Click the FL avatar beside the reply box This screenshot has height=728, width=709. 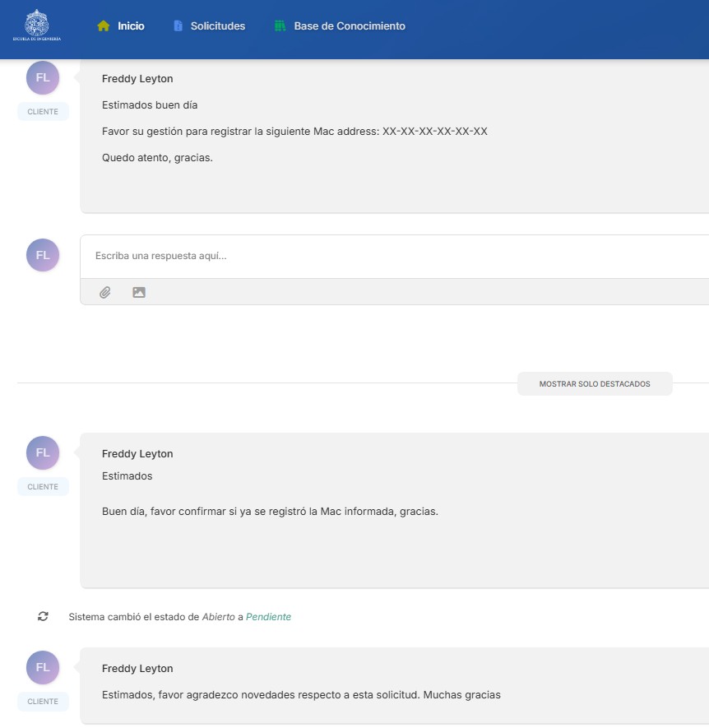(x=43, y=255)
